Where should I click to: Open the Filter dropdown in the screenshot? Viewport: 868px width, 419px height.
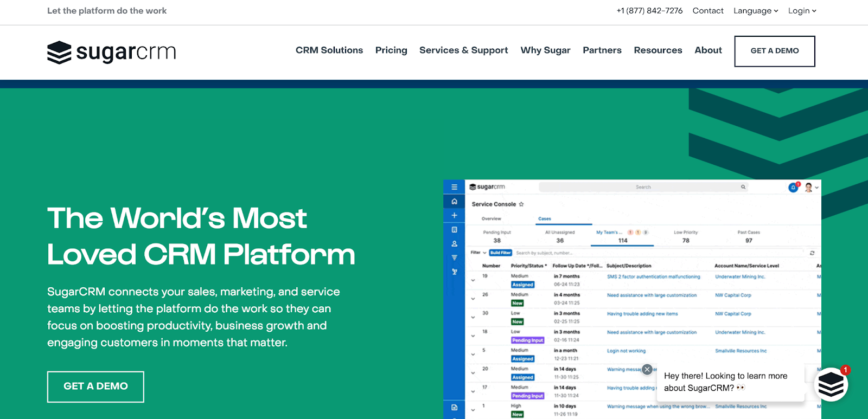478,253
